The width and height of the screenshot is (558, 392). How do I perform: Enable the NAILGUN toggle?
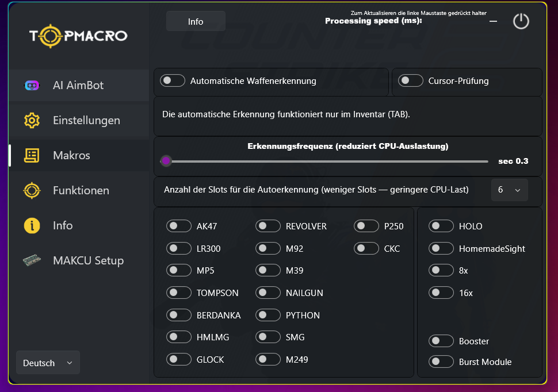(268, 293)
